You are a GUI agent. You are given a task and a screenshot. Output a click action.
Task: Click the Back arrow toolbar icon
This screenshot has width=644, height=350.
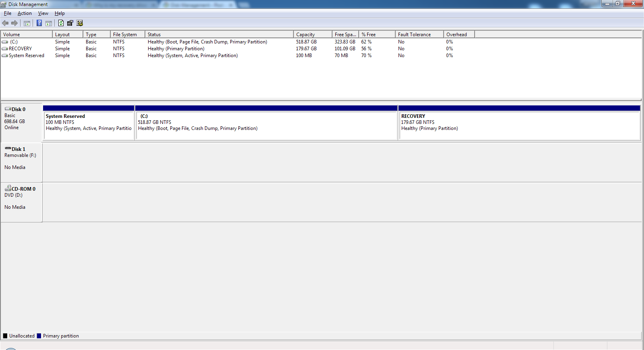tap(5, 23)
